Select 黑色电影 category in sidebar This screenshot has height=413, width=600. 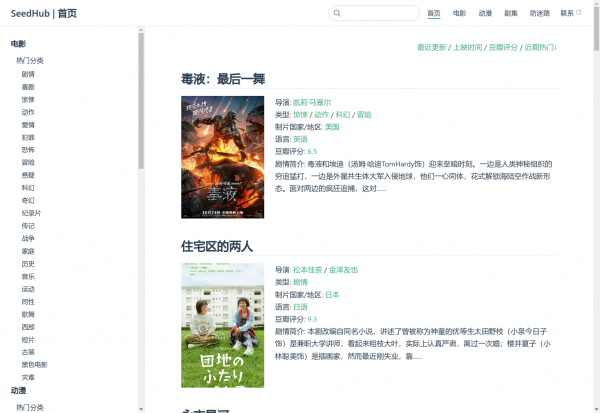point(34,365)
